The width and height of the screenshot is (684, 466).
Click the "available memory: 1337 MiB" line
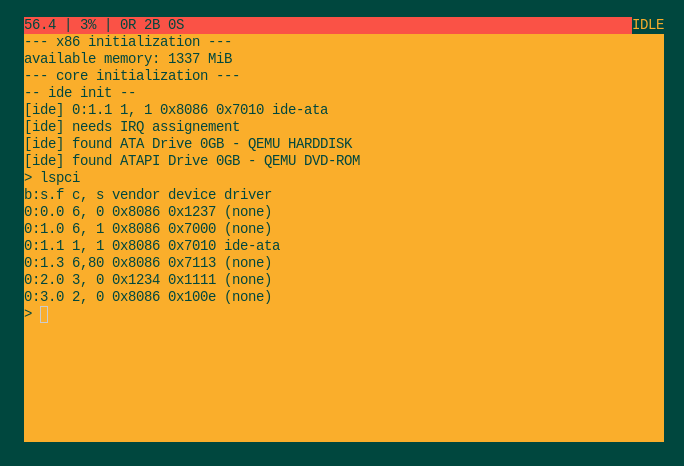click(128, 59)
